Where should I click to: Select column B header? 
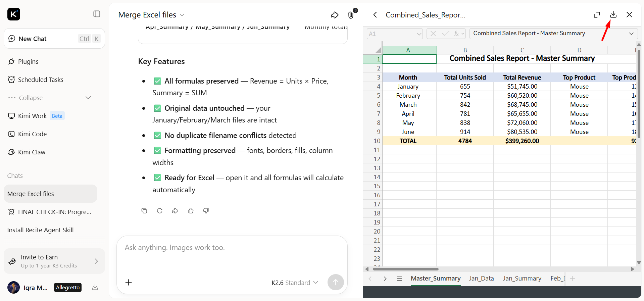click(465, 50)
